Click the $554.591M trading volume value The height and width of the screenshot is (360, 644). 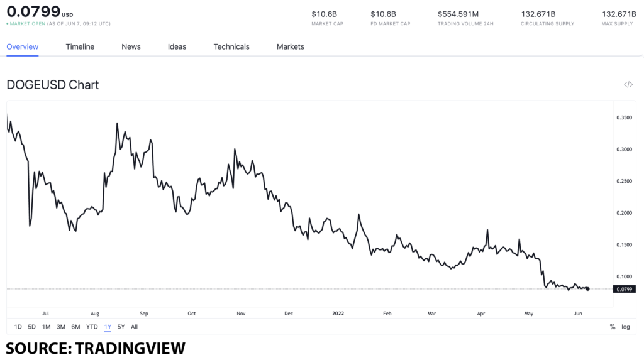pos(458,14)
